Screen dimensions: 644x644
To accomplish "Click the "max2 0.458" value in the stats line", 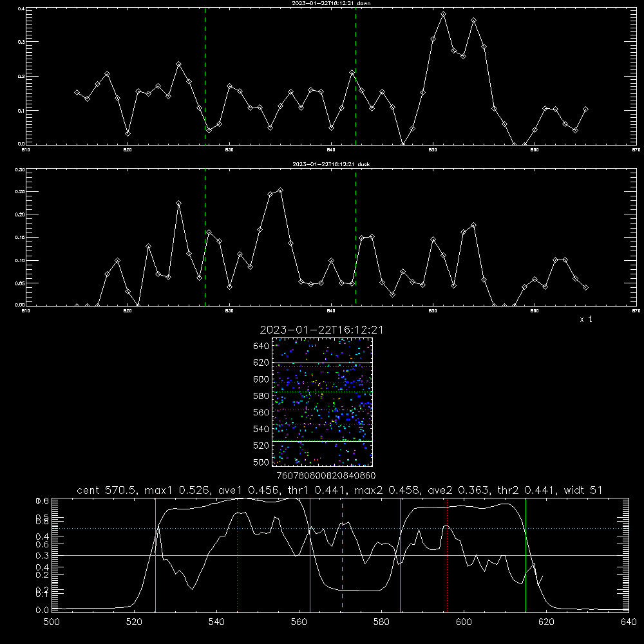I will point(387,490).
